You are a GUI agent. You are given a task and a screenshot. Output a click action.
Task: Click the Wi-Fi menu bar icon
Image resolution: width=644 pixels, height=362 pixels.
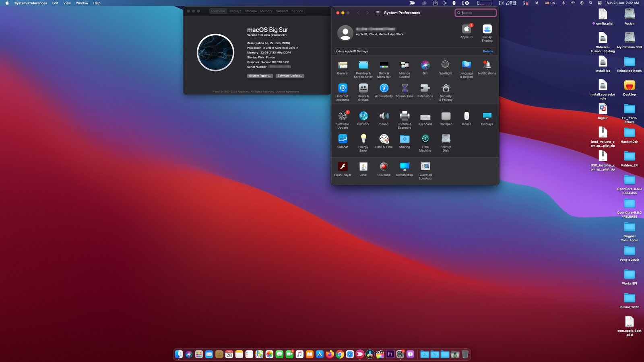point(572,3)
